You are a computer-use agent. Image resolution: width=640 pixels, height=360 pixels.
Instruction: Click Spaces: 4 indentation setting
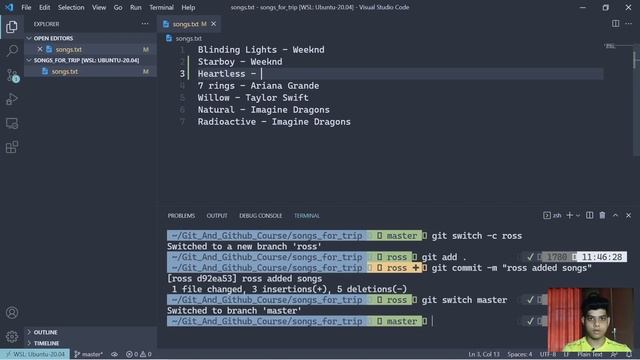tap(520, 354)
